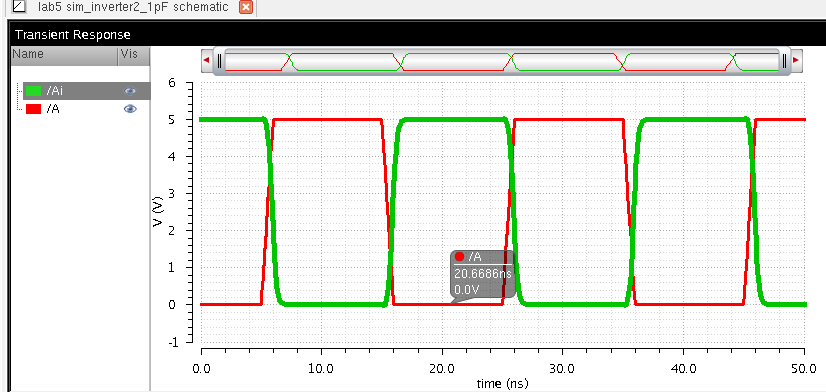Click the Transient Response title bar
This screenshot has width=826, height=392.
tap(417, 35)
